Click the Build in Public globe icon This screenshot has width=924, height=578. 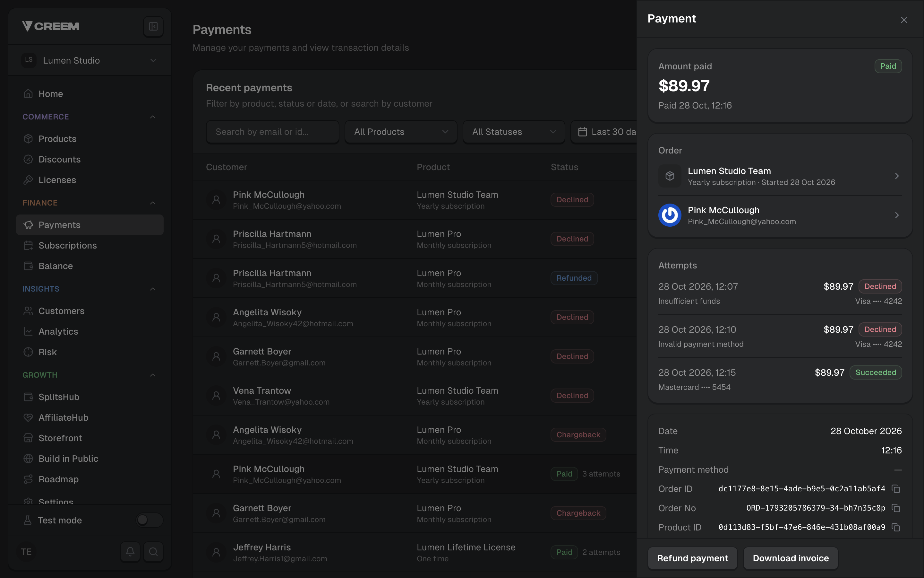(28, 459)
